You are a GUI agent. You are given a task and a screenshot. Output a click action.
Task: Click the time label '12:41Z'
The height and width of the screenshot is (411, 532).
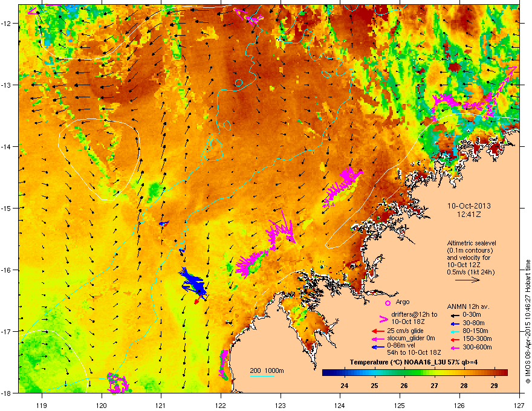(469, 215)
